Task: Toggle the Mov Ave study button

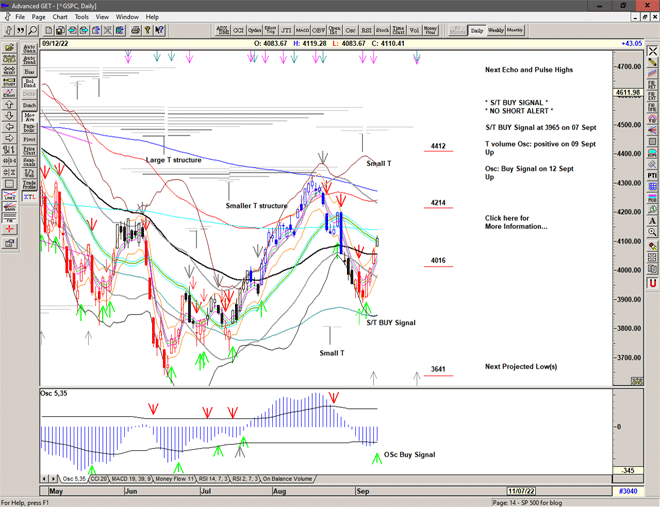Action: coord(29,116)
